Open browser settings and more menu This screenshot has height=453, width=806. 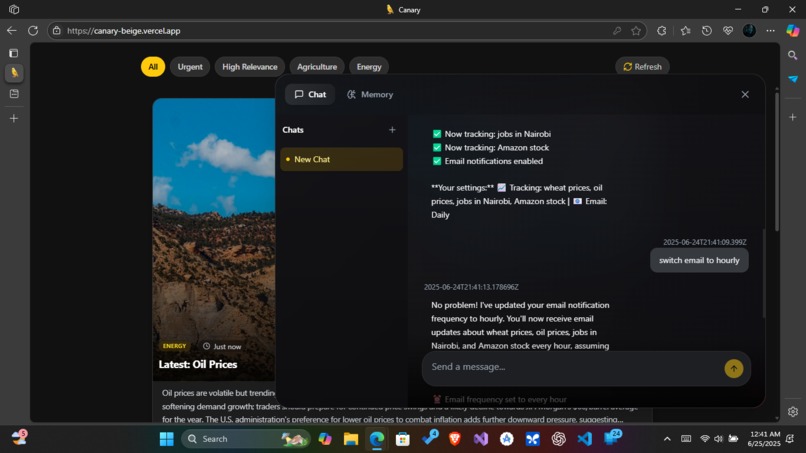[x=770, y=31]
